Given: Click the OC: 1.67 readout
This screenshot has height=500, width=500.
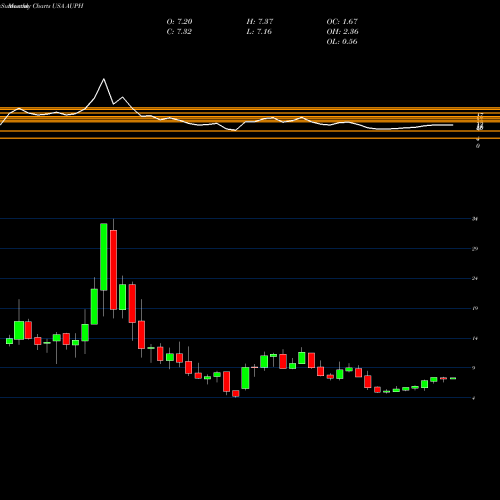Looking at the screenshot, I should tap(342, 22).
